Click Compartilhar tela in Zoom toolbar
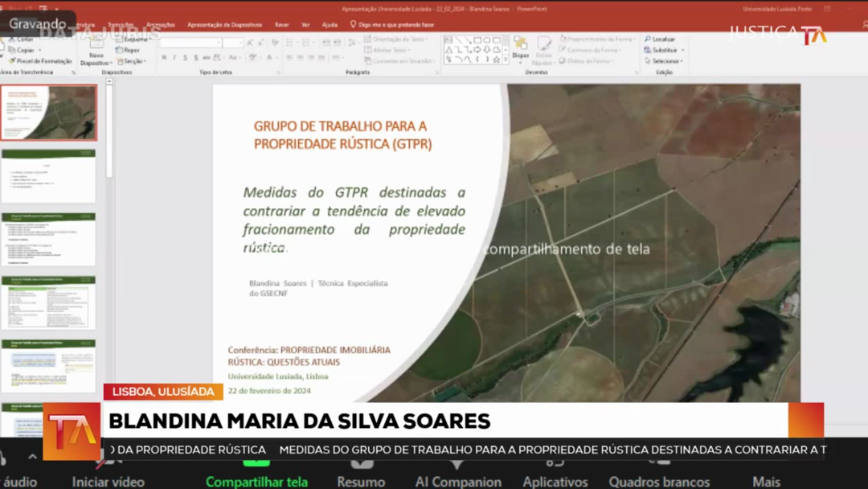868x489 pixels. 256,482
